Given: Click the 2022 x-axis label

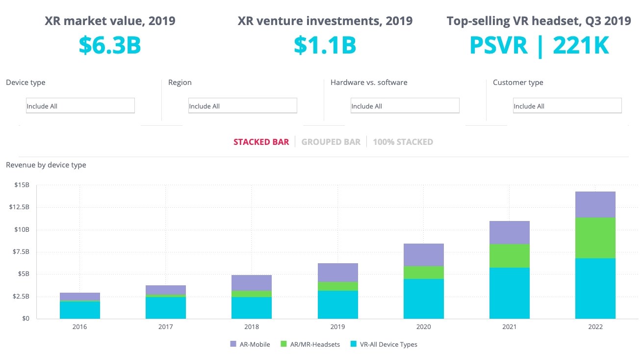Looking at the screenshot, I should [x=595, y=327].
